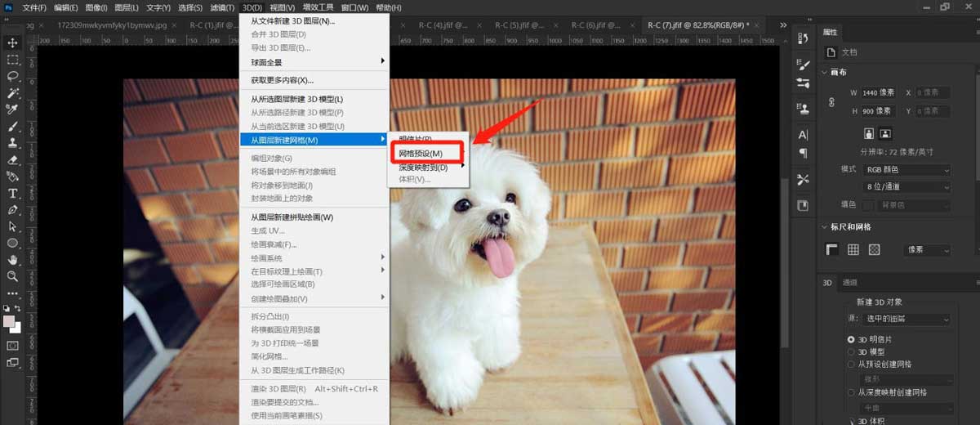Screen dimensions: 980x425
Task: Choose the 从预设创建网格 radio option
Action: coord(851,364)
